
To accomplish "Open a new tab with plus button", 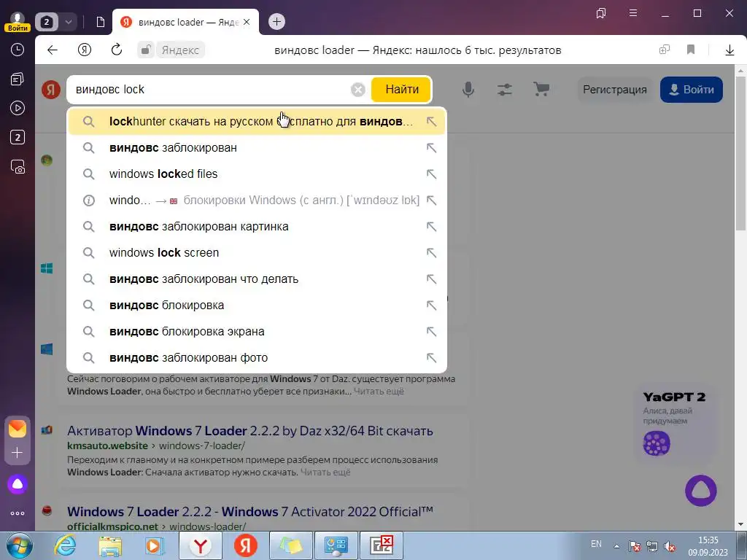I will 276,21.
